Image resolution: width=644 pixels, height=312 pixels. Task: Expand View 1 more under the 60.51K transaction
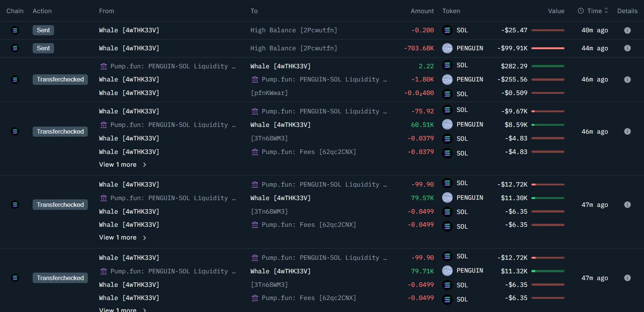[x=122, y=164]
